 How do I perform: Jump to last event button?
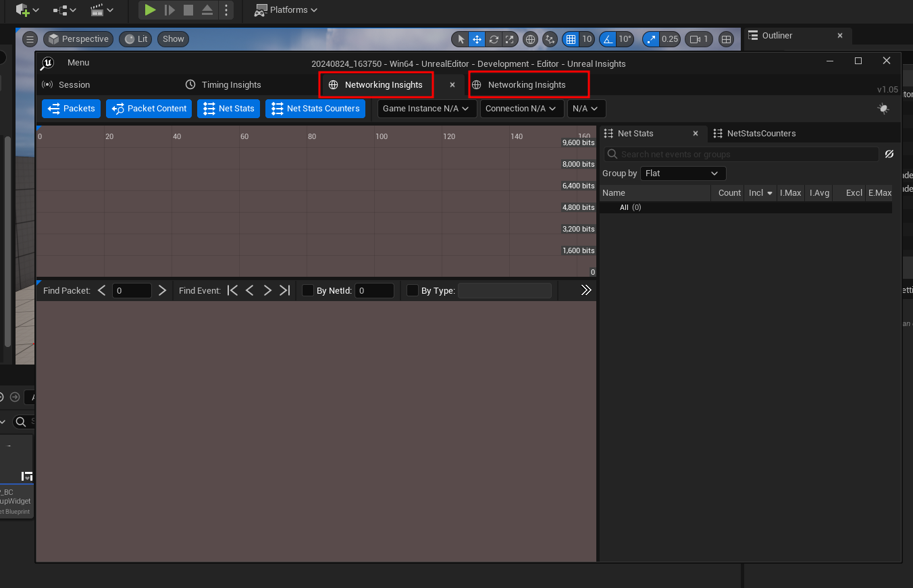point(285,290)
